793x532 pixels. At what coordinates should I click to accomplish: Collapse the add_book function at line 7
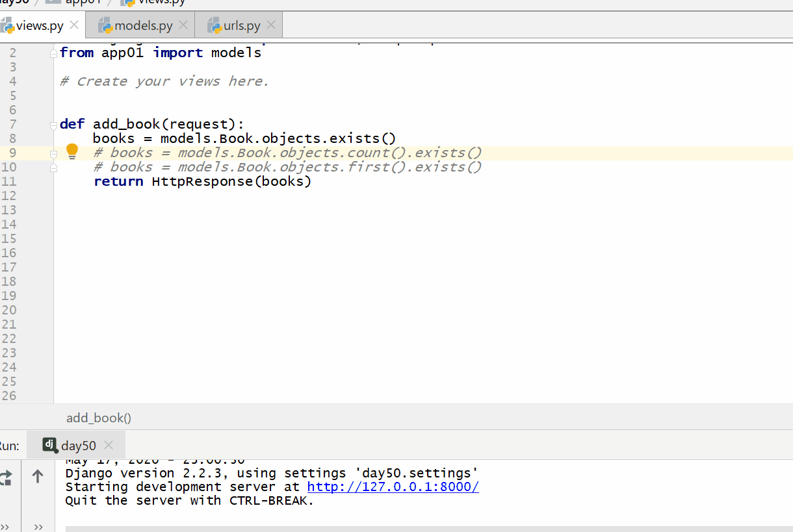54,125
